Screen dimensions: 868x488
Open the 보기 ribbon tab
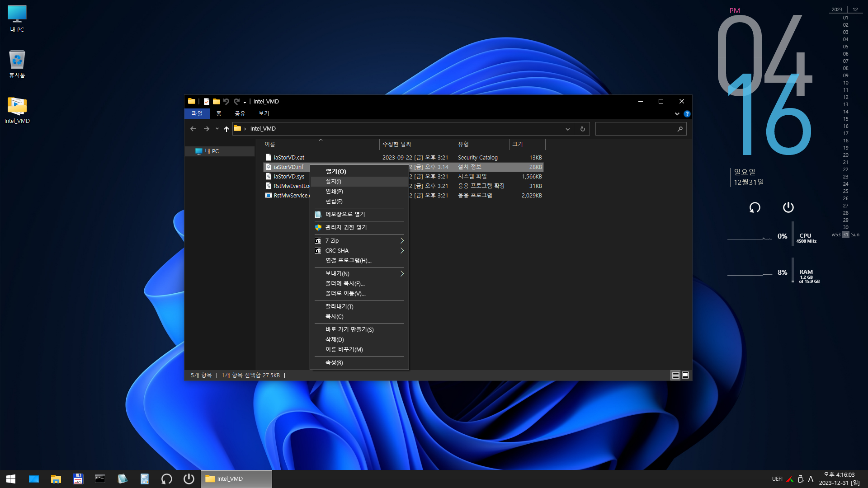tap(264, 113)
